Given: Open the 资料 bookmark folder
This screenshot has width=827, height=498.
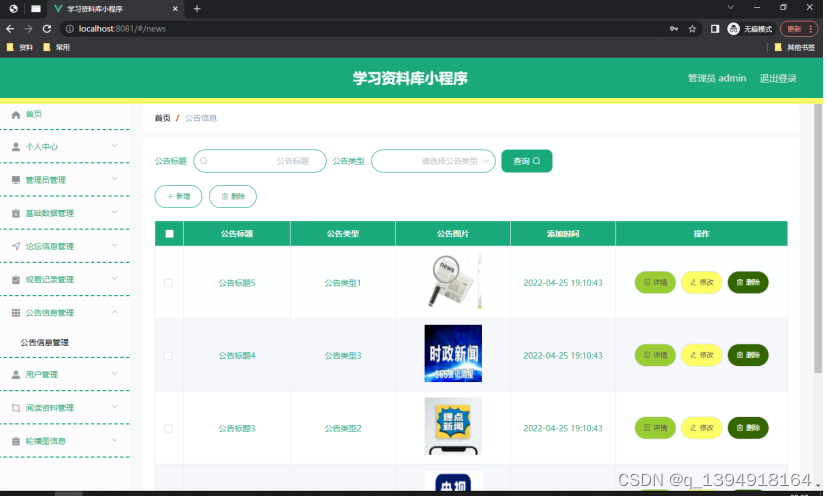Looking at the screenshot, I should (x=20, y=47).
